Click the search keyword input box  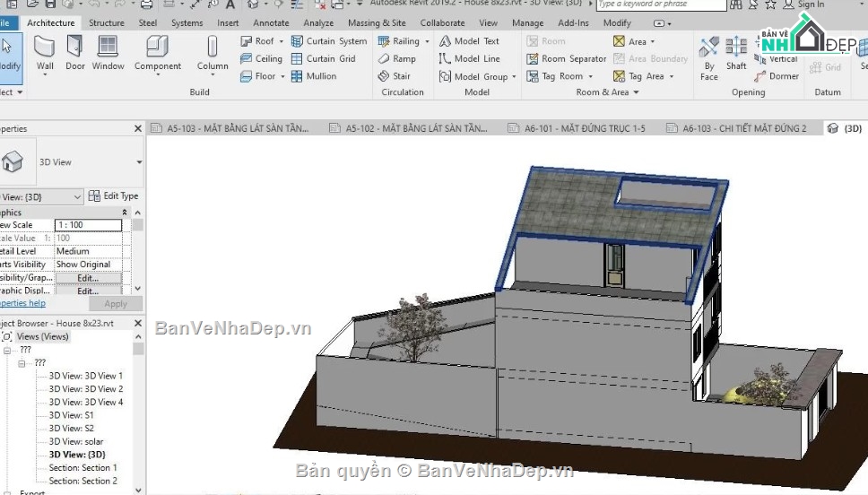pyautogui.click(x=661, y=4)
